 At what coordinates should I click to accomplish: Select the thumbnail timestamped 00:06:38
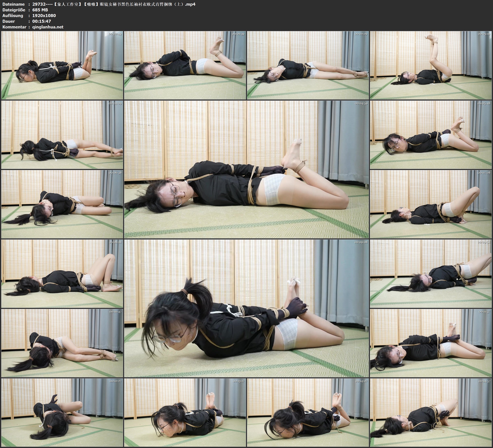[62, 204]
